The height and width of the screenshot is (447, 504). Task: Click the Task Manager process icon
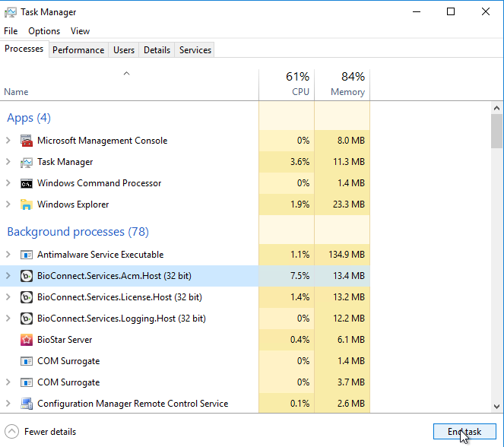click(27, 162)
